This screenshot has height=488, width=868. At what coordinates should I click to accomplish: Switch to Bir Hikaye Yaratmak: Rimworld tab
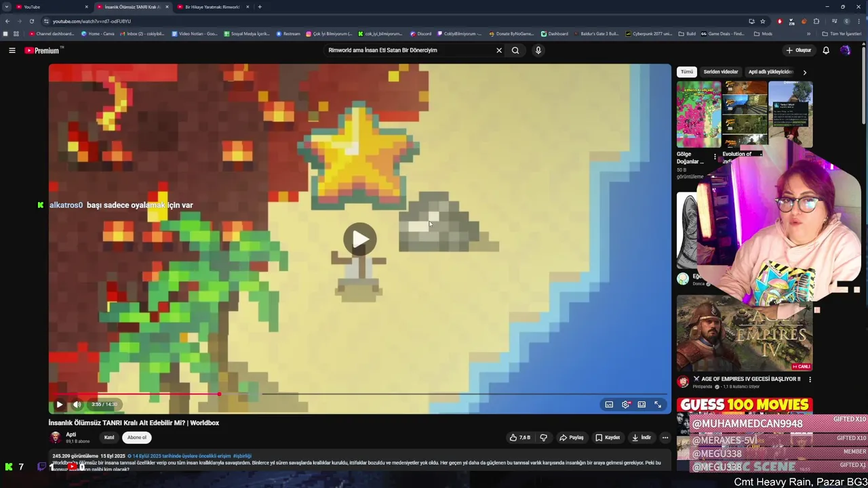pyautogui.click(x=212, y=7)
